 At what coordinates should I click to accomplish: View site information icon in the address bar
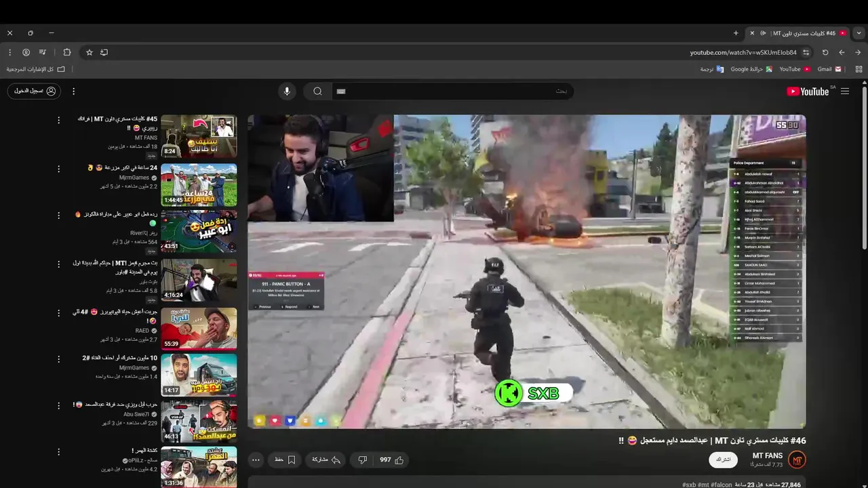806,52
